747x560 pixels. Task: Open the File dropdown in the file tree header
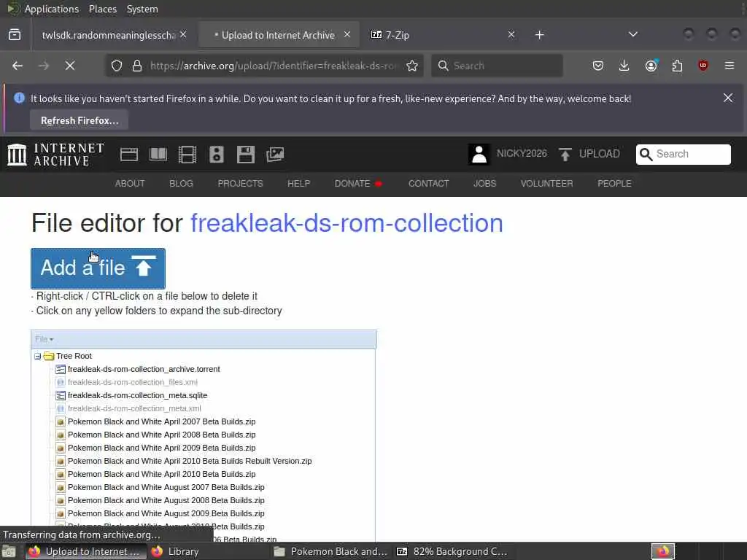tap(44, 339)
